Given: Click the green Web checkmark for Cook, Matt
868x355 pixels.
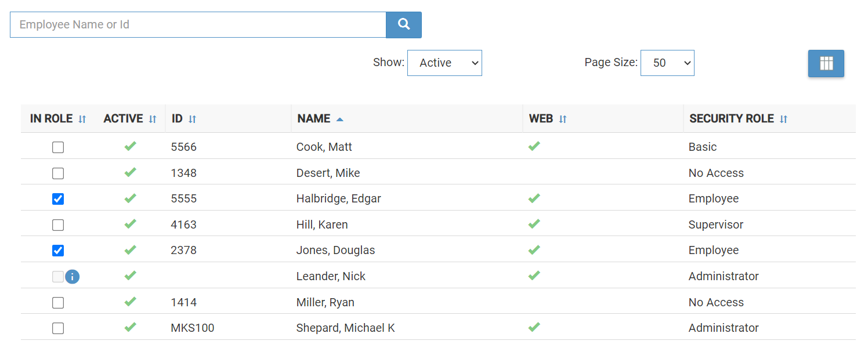Looking at the screenshot, I should [534, 146].
